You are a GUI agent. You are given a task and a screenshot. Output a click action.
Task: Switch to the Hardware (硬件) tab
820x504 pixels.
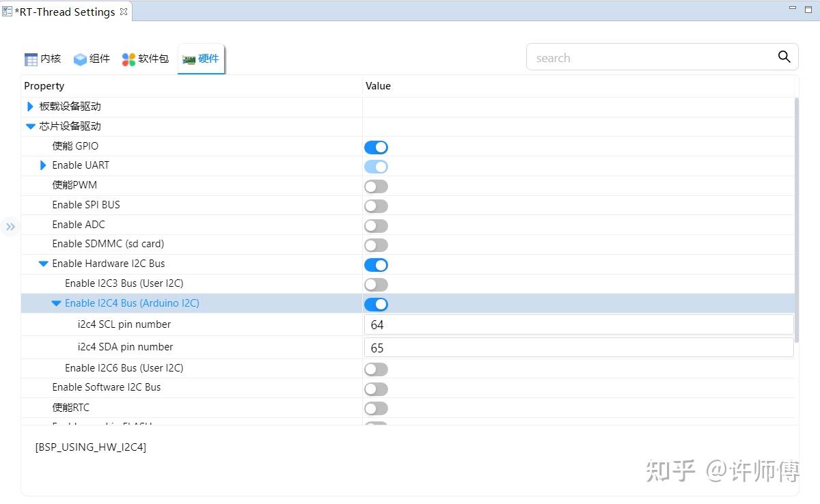tap(201, 58)
